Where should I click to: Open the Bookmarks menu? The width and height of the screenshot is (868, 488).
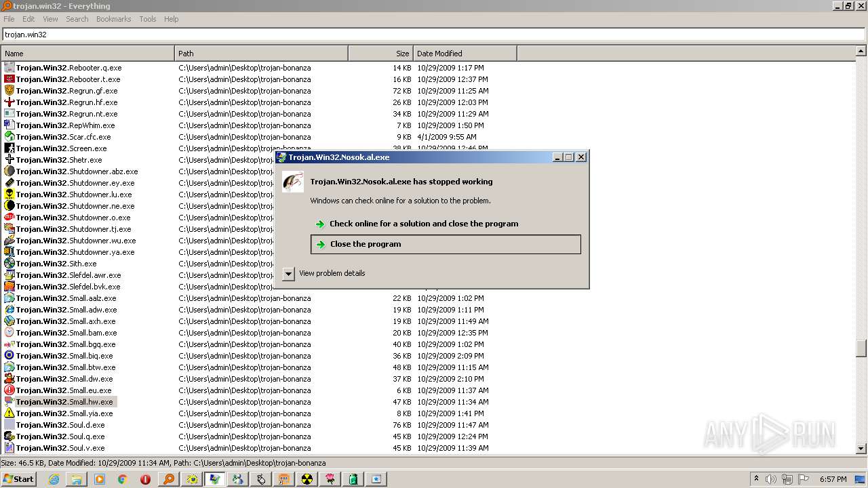(113, 19)
